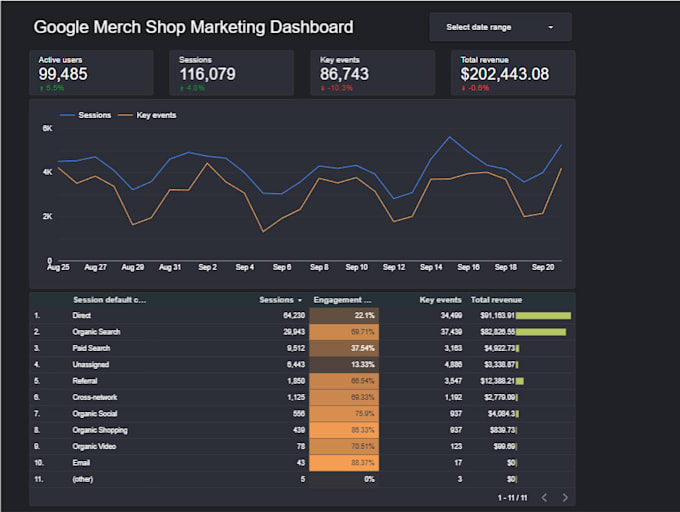Sort table by Key events column
Image resolution: width=680 pixels, height=512 pixels.
point(440,300)
